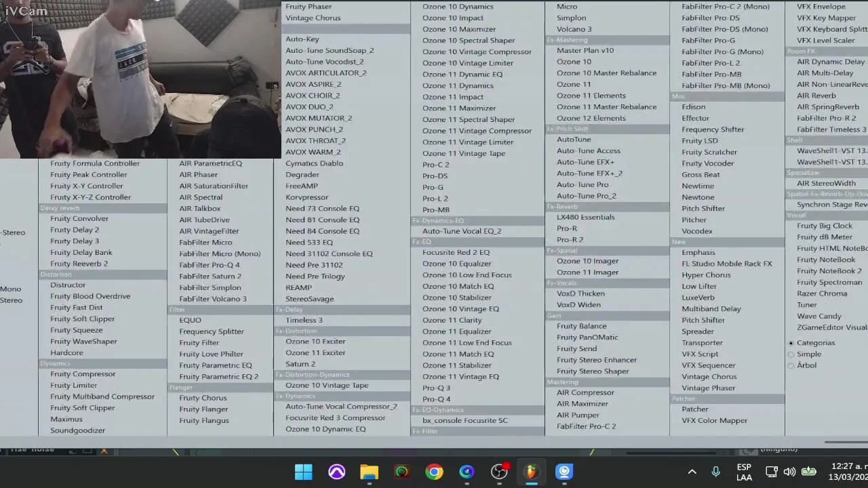The height and width of the screenshot is (488, 868).
Task: Choose Ozone 11 Clarity
Action: (452, 320)
